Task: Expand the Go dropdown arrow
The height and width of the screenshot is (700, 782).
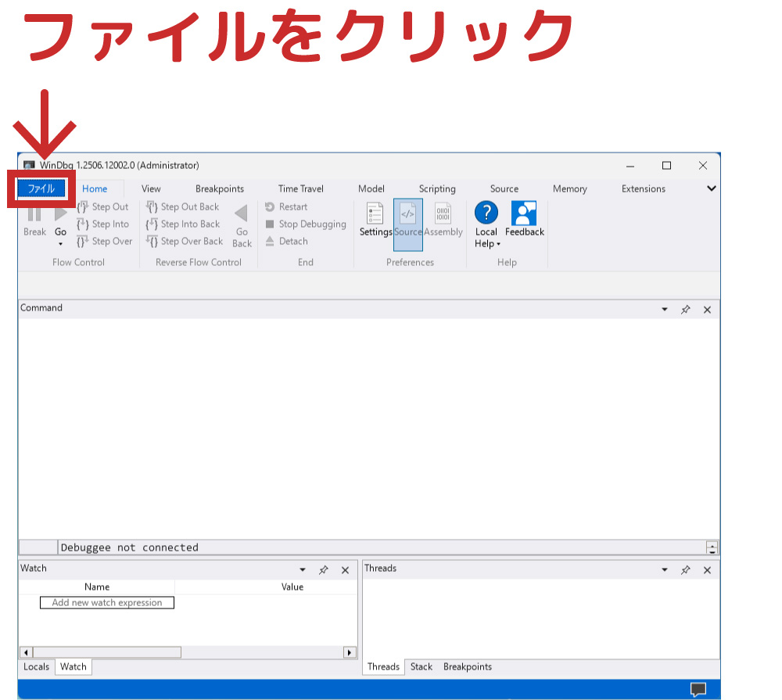Action: pos(60,244)
